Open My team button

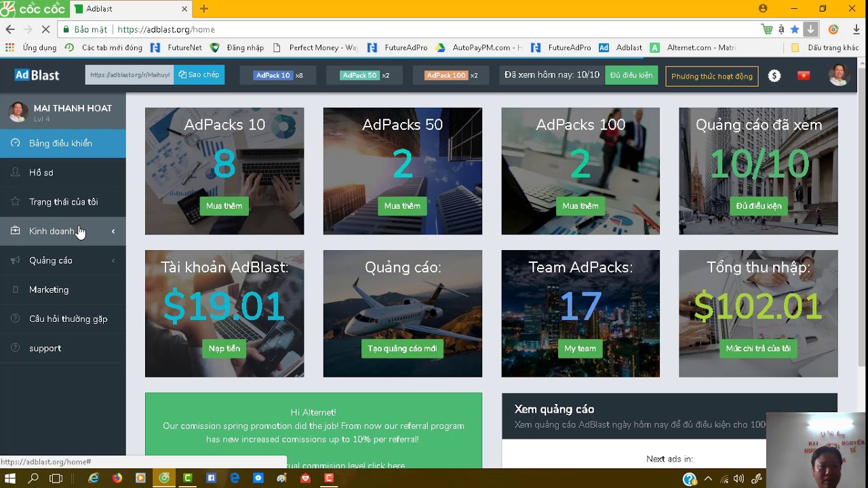[x=580, y=348]
